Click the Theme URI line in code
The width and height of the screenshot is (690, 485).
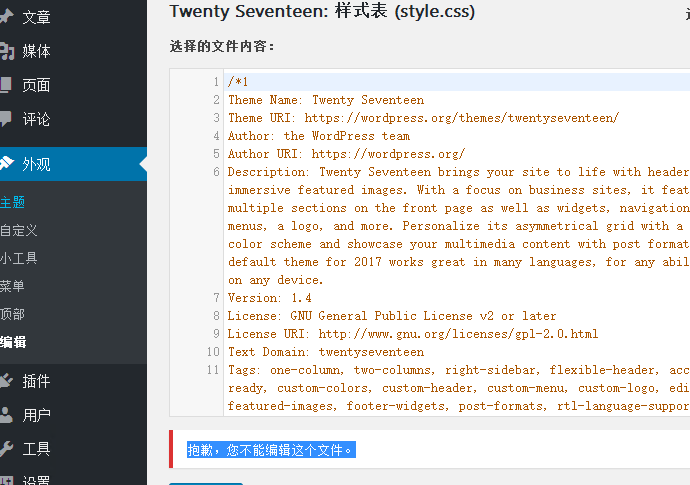pyautogui.click(x=423, y=118)
